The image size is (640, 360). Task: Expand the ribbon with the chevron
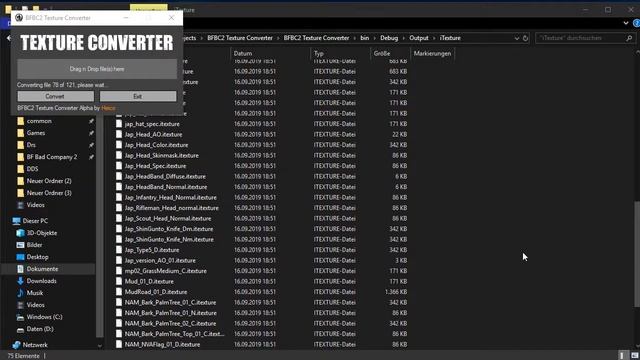click(x=626, y=23)
